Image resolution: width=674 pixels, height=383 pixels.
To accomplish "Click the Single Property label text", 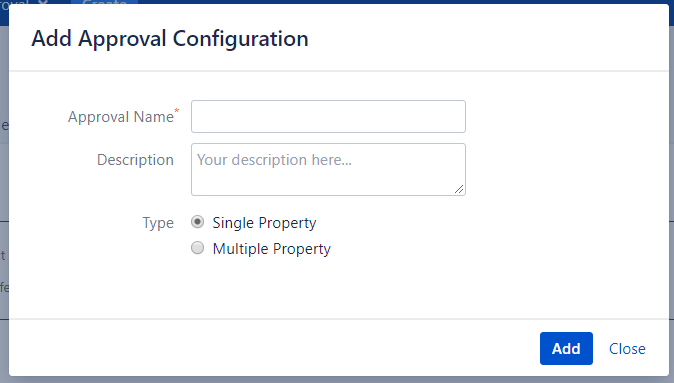I will point(264,223).
